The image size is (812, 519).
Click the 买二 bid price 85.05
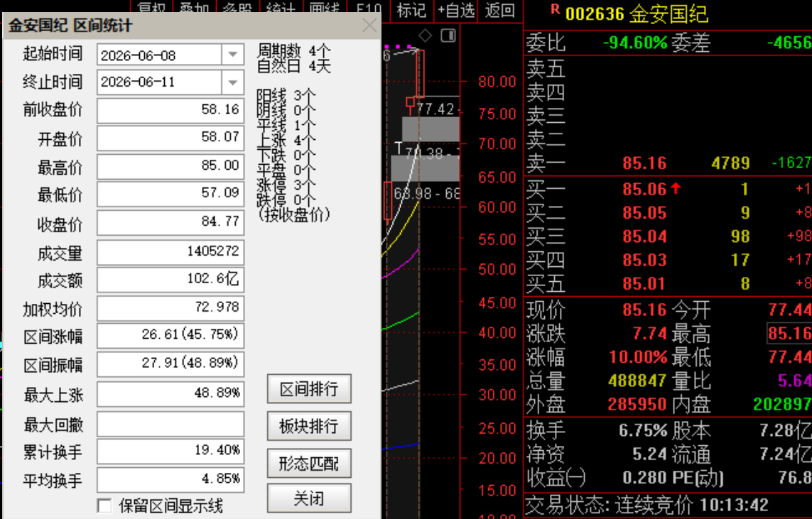pyautogui.click(x=644, y=213)
